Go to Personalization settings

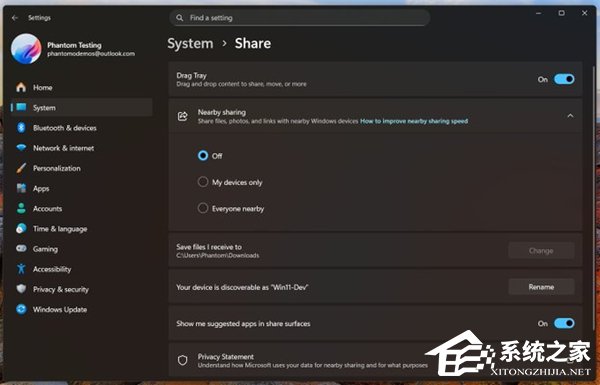click(81, 168)
